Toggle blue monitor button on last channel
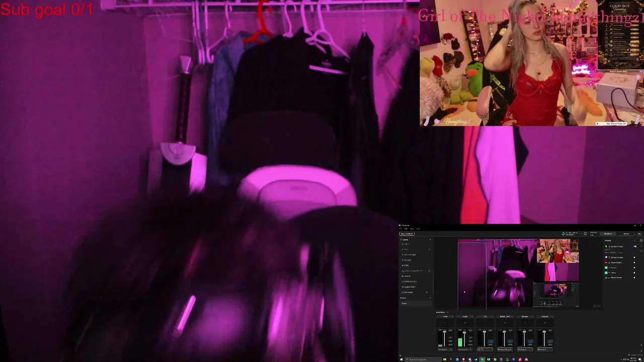The height and width of the screenshot is (362, 644). (550, 341)
